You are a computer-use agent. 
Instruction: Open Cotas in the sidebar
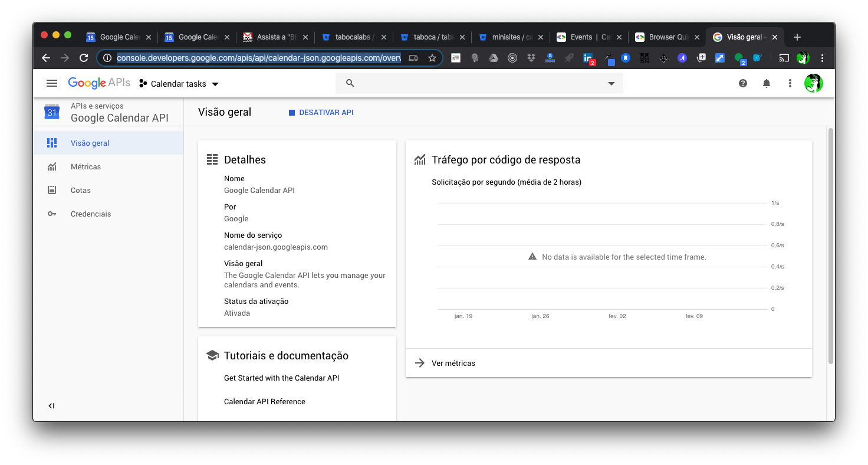108,190
